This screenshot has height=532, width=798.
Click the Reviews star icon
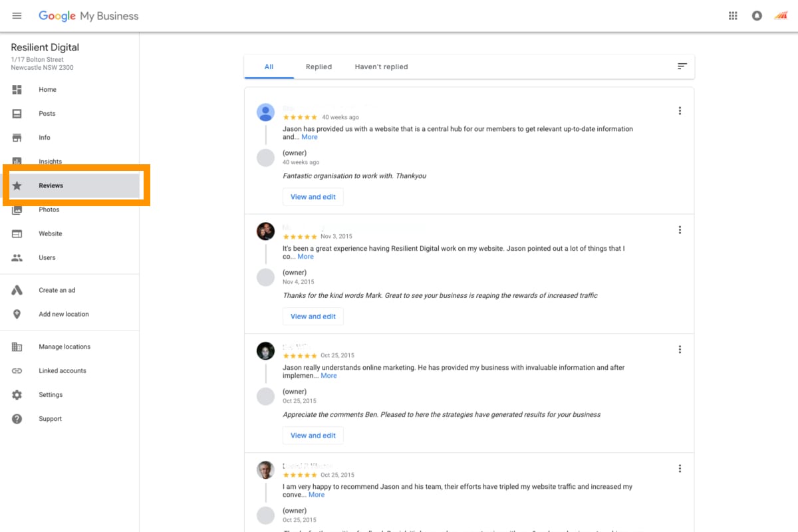pos(17,186)
